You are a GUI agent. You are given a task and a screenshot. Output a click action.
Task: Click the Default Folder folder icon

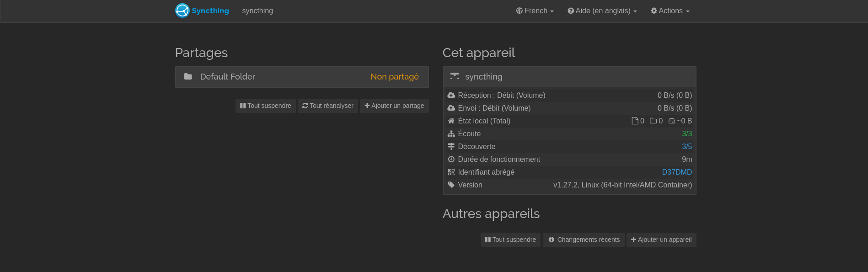pos(188,76)
